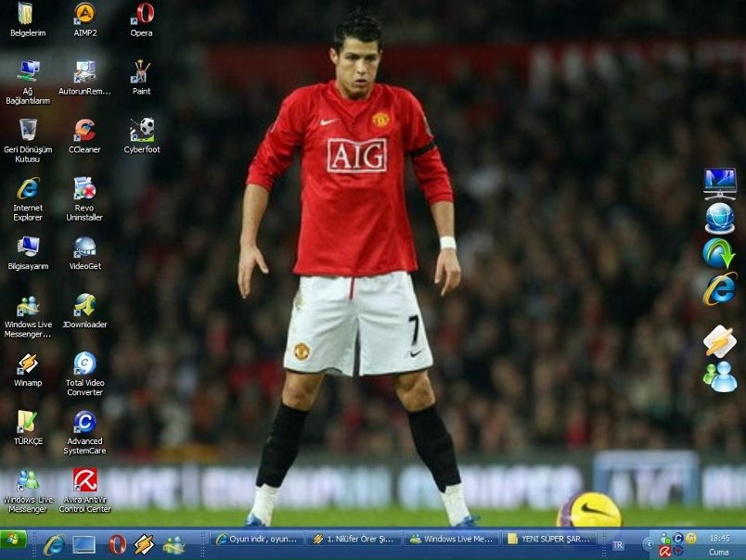
Task: Click the Windows Start button
Action: coord(14,539)
